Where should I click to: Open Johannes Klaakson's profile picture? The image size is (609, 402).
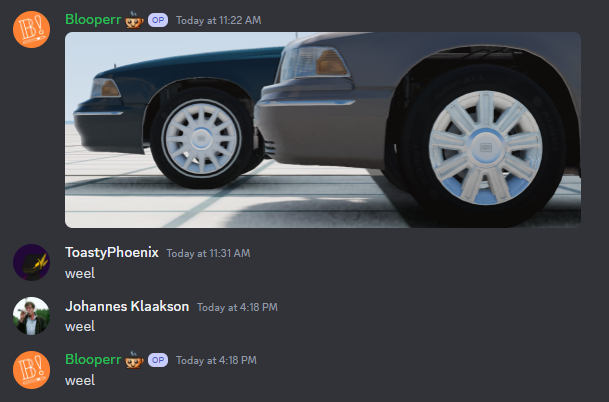(31, 316)
